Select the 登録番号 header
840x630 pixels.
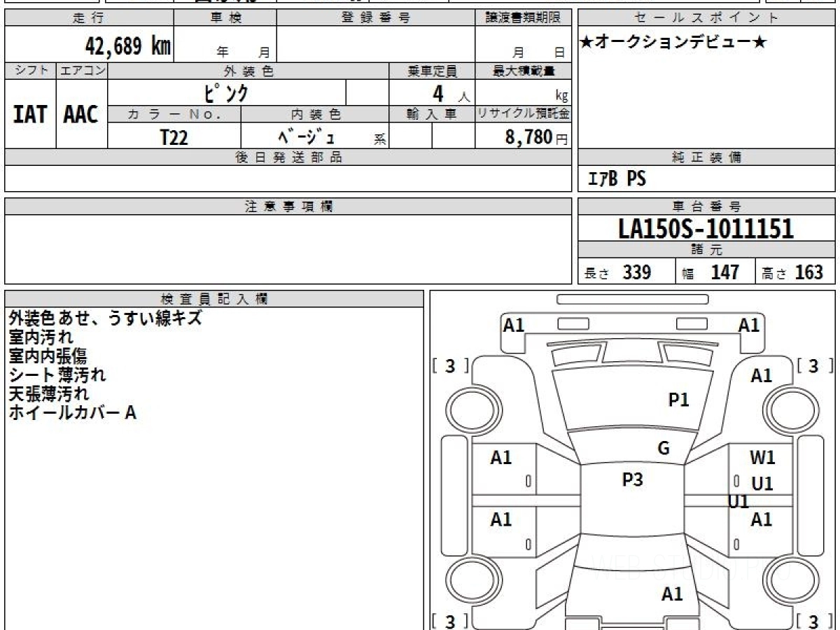tap(376, 18)
